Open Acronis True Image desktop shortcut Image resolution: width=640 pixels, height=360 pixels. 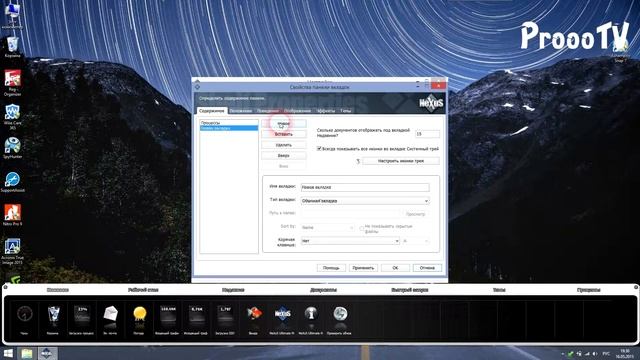[12, 251]
